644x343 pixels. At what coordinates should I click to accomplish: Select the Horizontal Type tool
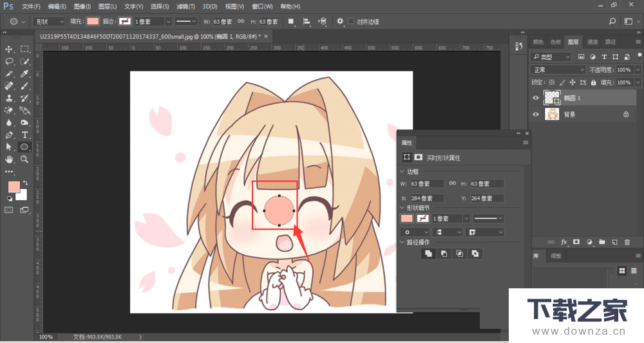(24, 135)
